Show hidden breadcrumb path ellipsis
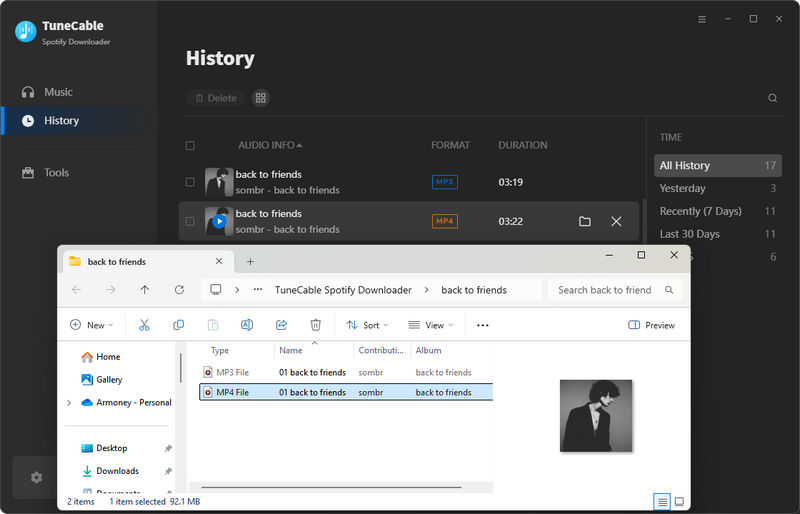800x514 pixels. (x=258, y=290)
